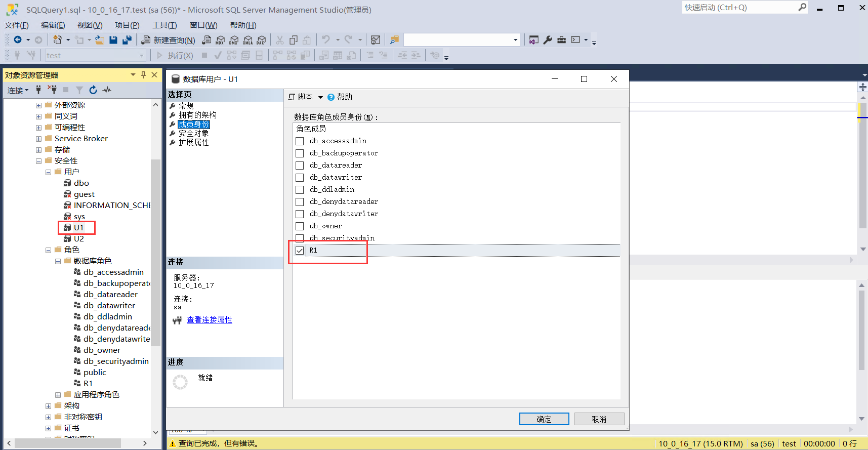
Task: Collapse the 安全性 security tree node
Action: coord(38,161)
